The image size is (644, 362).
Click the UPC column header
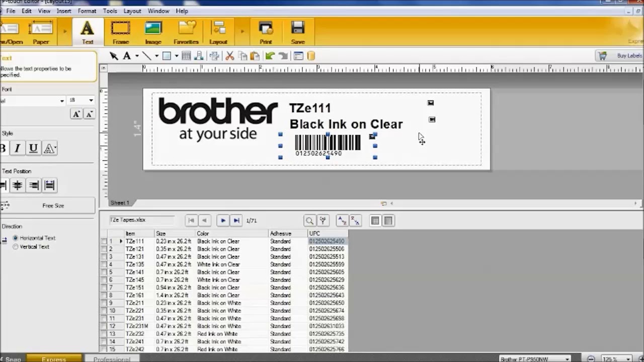pyautogui.click(x=328, y=233)
